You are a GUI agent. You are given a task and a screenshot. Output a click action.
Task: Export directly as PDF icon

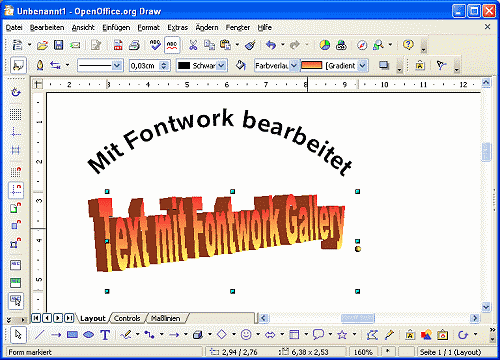coord(118,45)
